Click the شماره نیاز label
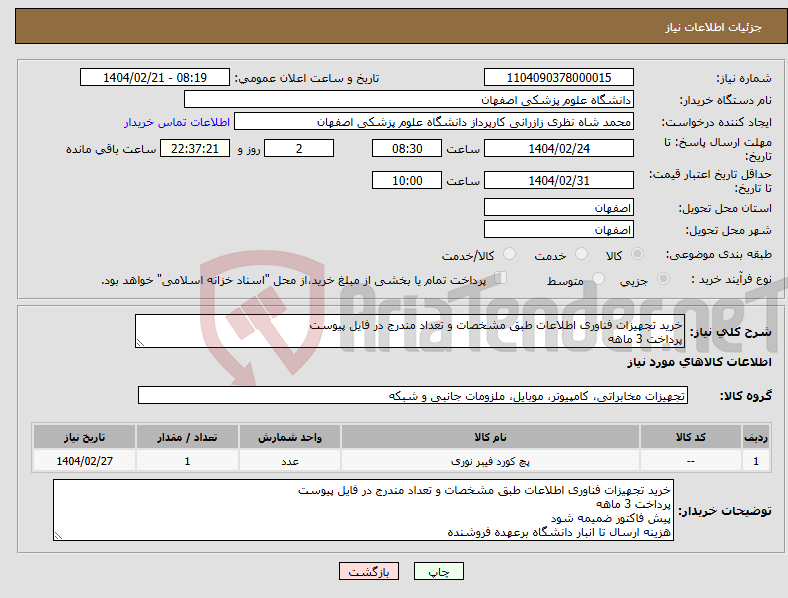This screenshot has height=598, width=788. pyautogui.click(x=744, y=78)
